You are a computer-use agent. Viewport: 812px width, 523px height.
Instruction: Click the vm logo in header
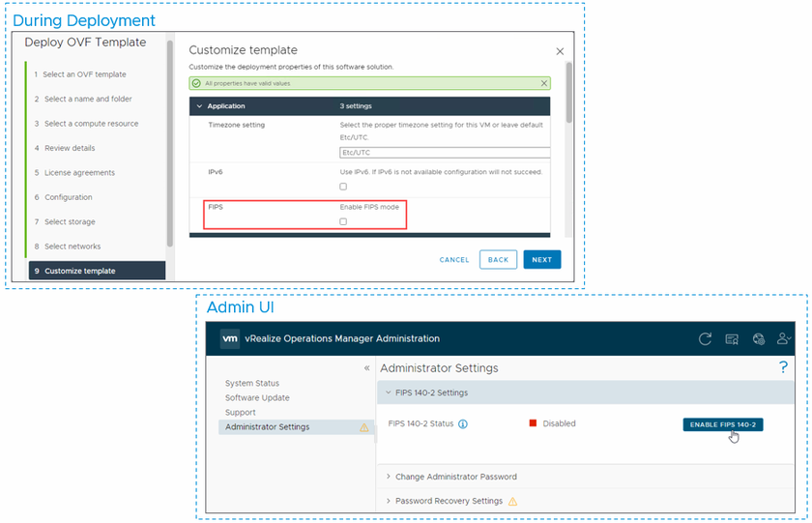click(x=230, y=338)
